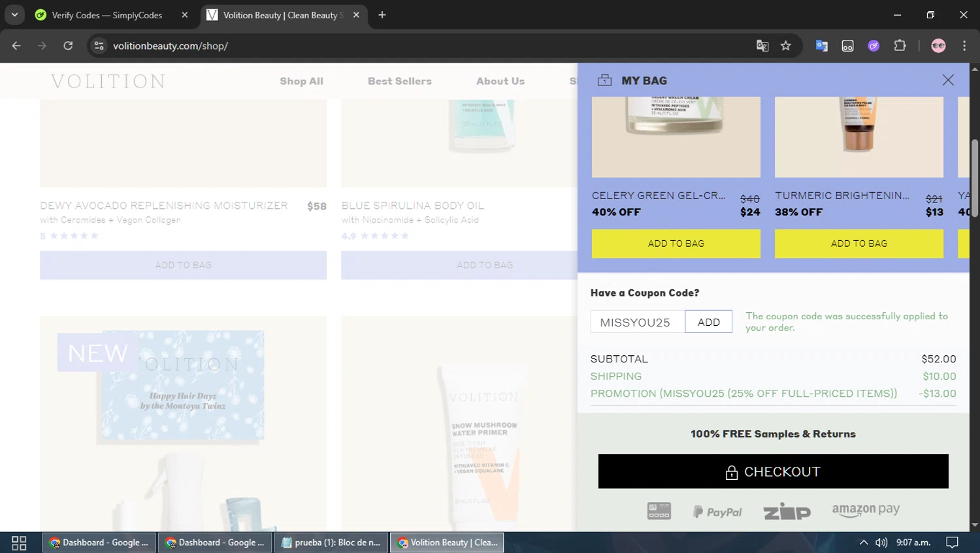Image resolution: width=980 pixels, height=553 pixels.
Task: Click the My Bag shopping bag icon
Action: pos(605,80)
